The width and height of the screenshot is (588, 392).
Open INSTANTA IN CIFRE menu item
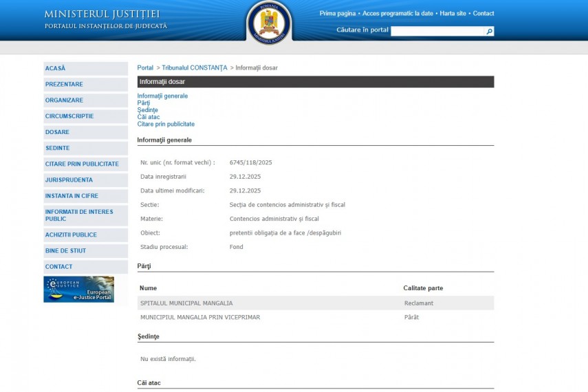72,196
